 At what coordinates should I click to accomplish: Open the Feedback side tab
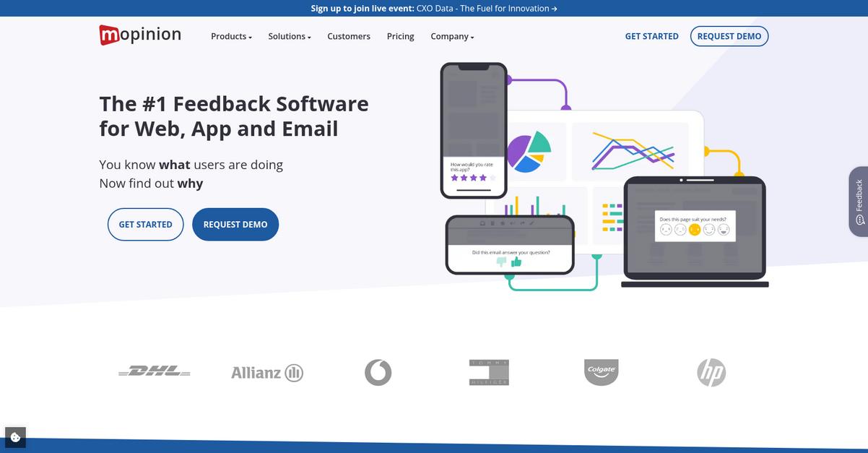point(859,202)
